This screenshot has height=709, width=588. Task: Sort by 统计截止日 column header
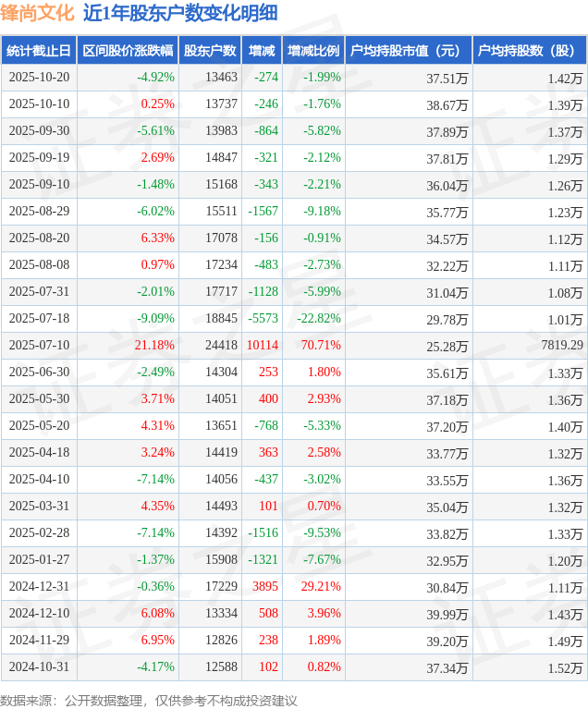click(39, 51)
